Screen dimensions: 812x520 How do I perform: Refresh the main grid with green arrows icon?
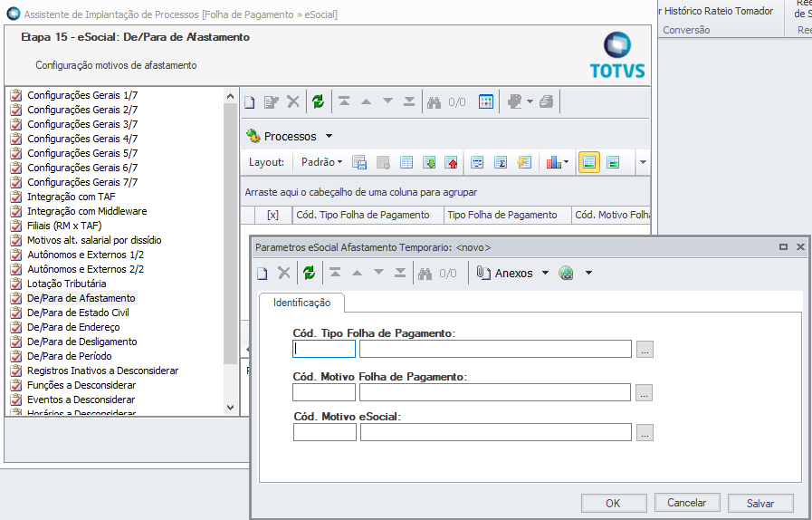(318, 101)
